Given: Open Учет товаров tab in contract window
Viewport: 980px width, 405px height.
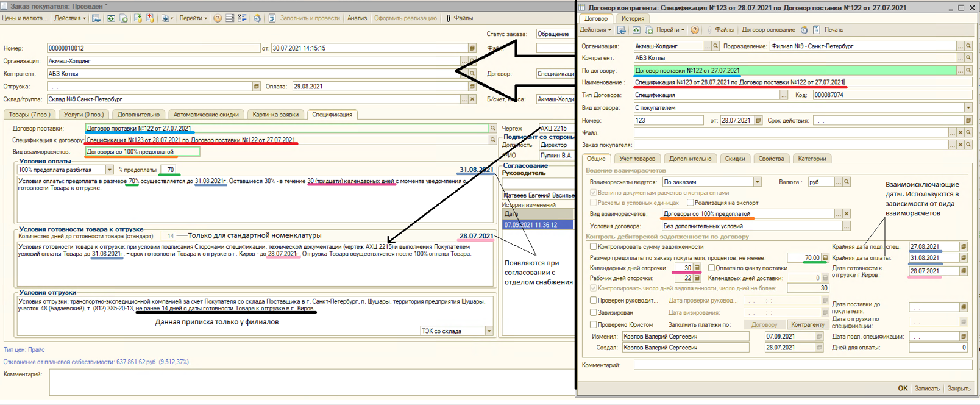Looking at the screenshot, I should (637, 159).
